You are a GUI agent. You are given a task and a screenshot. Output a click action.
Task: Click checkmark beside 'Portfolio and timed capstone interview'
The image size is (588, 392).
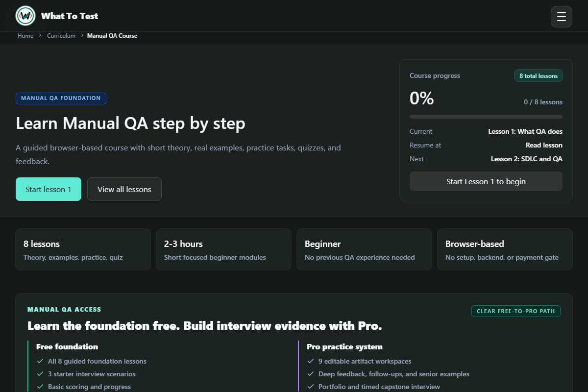[311, 387]
